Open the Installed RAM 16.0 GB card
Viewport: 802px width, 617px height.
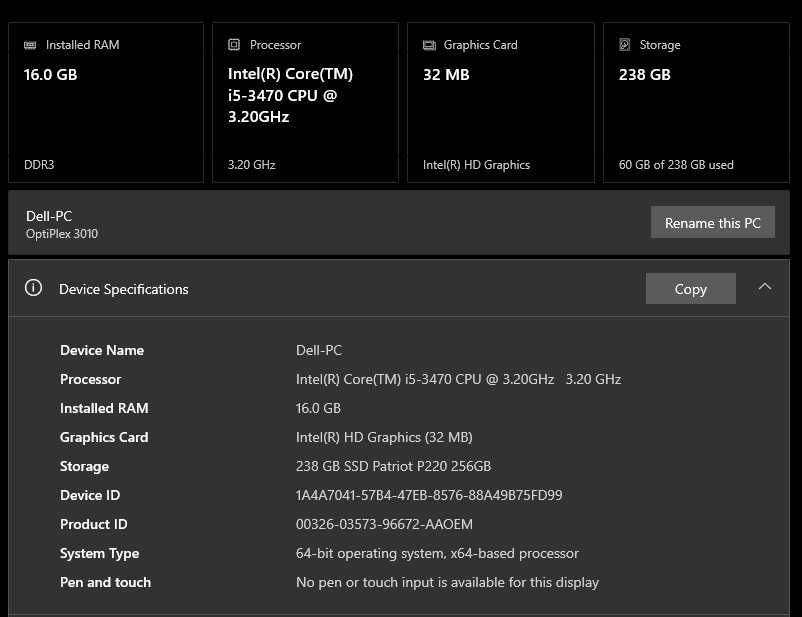(106, 104)
